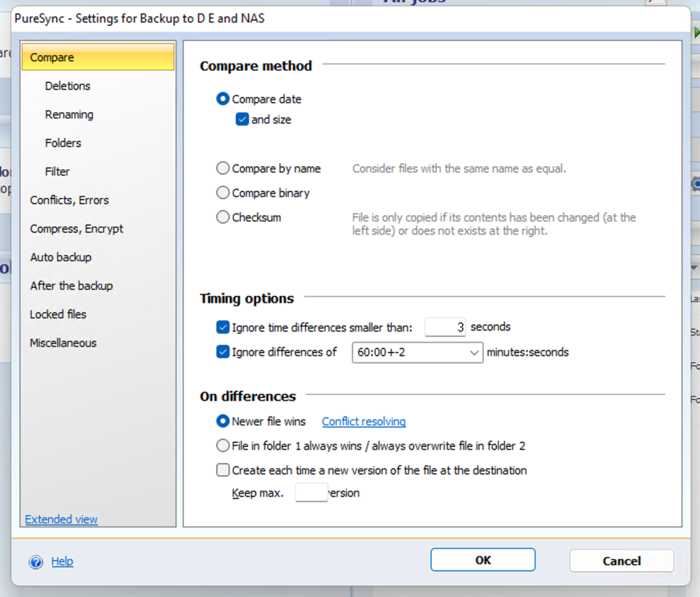The width and height of the screenshot is (700, 597).
Task: Choose the Compare binary radio button
Action: click(x=222, y=193)
